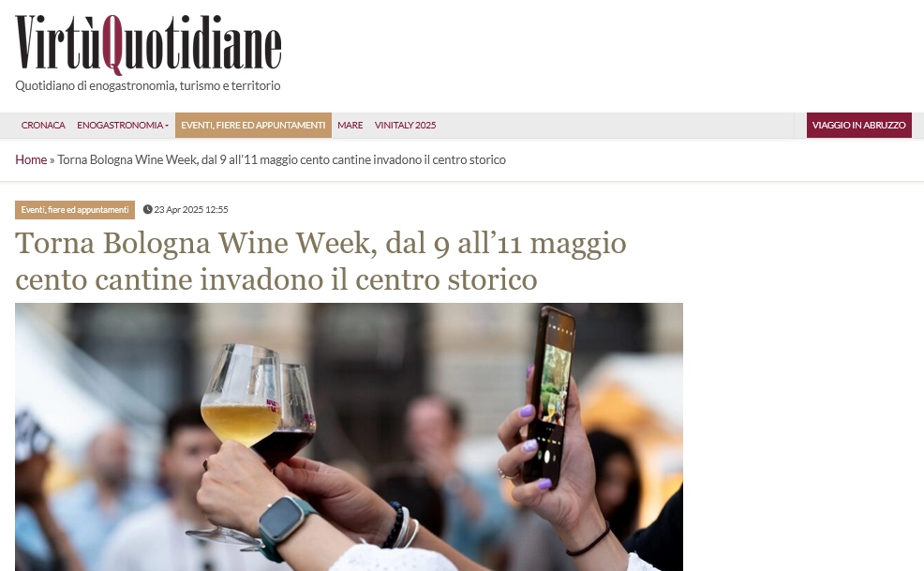Click the site tagline under the logo
This screenshot has width=924, height=571.
pos(148,86)
